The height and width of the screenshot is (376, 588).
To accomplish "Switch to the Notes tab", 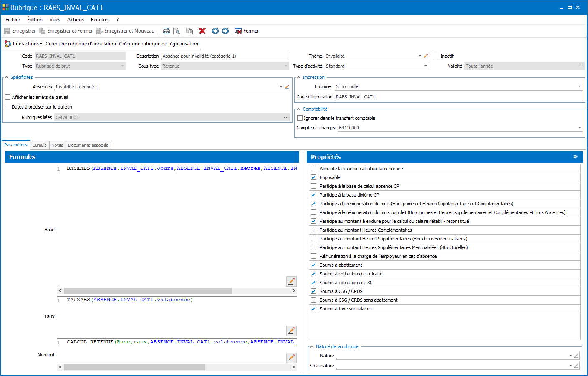I will (58, 145).
